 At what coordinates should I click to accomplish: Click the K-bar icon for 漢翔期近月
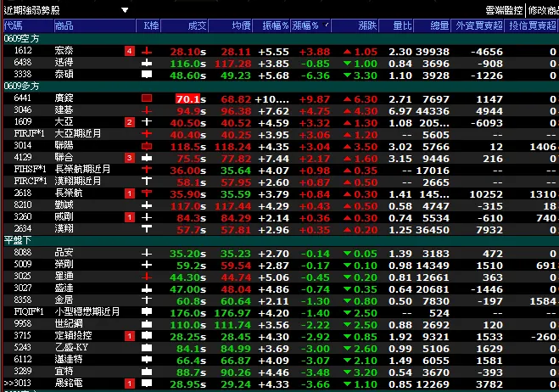(x=147, y=181)
